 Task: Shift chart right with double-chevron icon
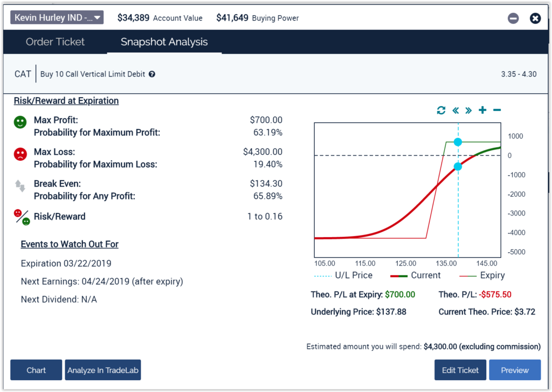(468, 111)
